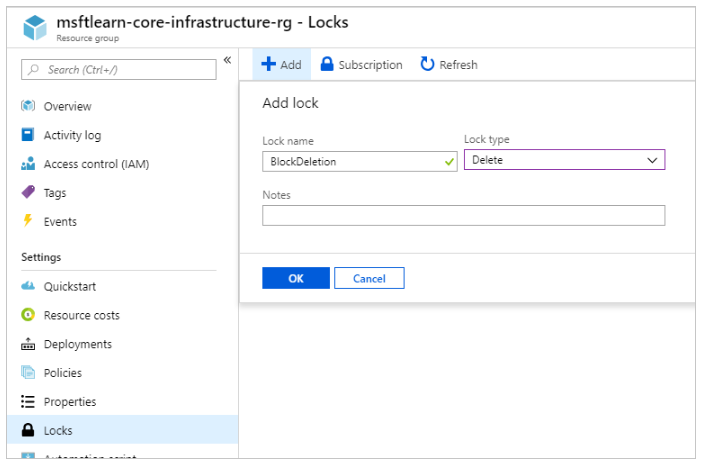
Task: Click the magnifier icon in the search box
Action: pos(34,69)
